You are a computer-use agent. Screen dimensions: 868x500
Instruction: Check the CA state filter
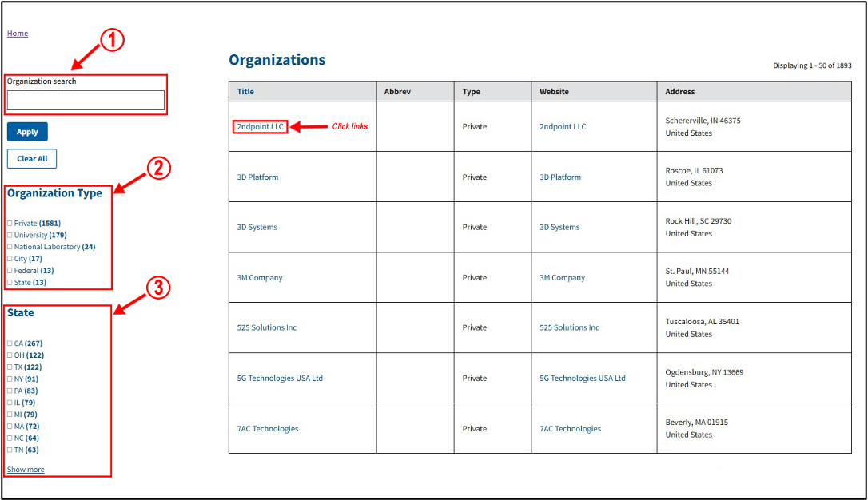tap(10, 343)
